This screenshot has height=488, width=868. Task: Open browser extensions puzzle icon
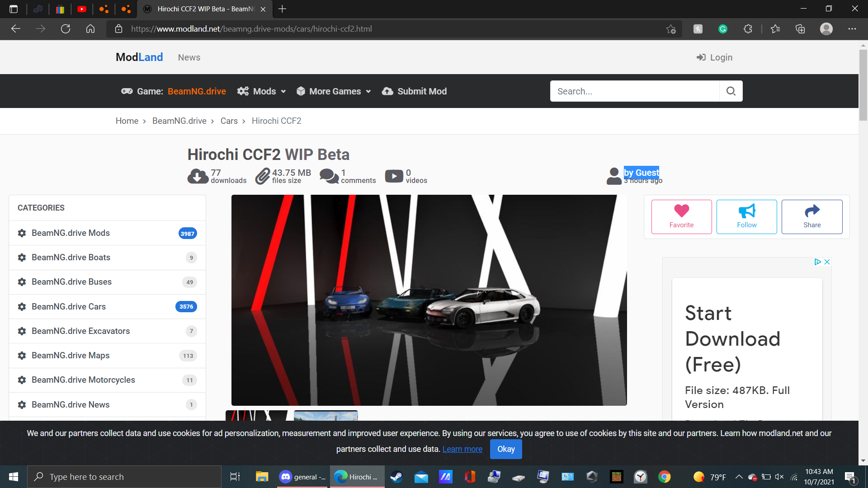pyautogui.click(x=748, y=29)
